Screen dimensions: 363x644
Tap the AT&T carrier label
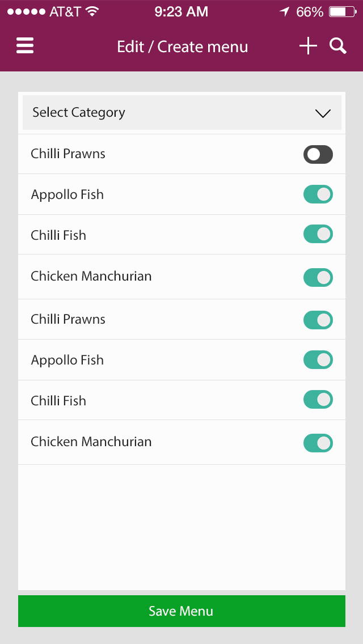click(65, 12)
